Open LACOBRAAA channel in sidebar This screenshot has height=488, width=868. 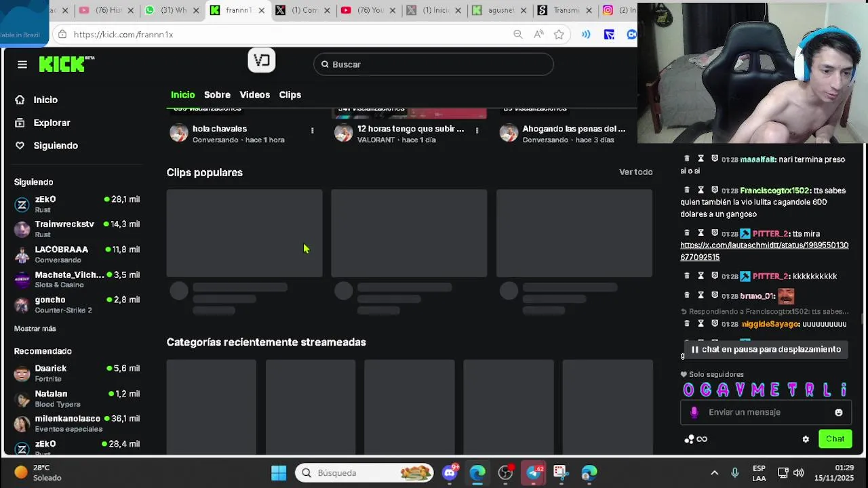[77, 254]
